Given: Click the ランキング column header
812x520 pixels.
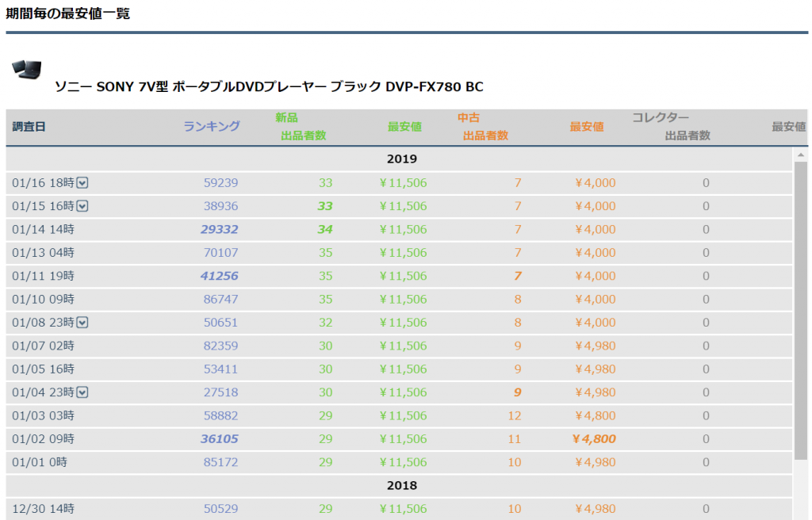Looking at the screenshot, I should (211, 126).
